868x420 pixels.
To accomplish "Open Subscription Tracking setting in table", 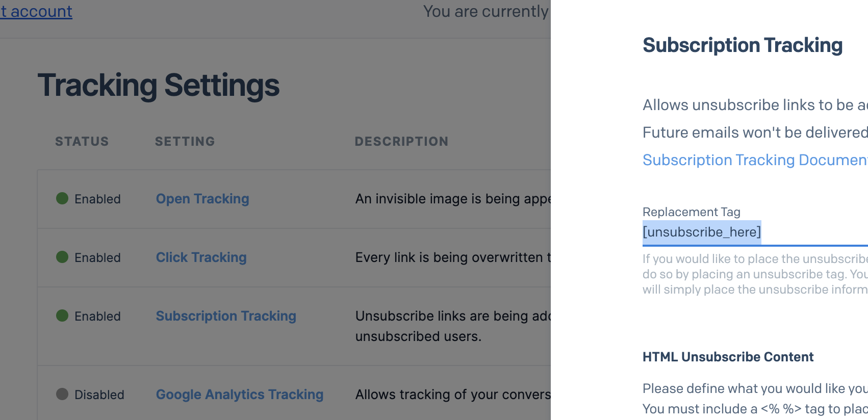I will 226,316.
